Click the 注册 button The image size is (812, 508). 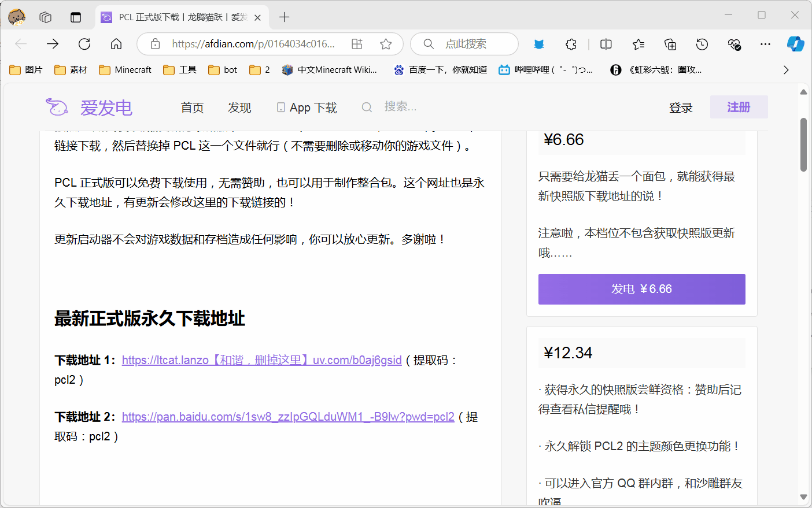point(739,107)
